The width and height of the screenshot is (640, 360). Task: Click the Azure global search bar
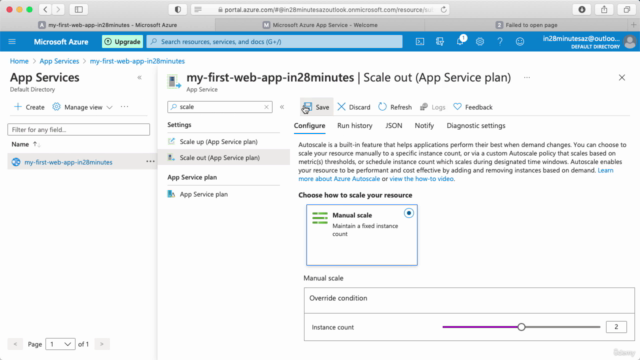[274, 42]
